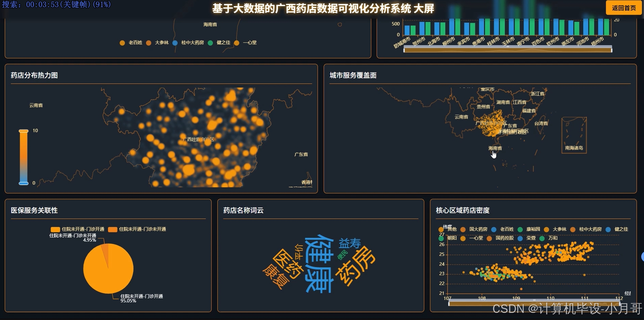Toggle 其他 series in density scatter legend

coord(448,229)
